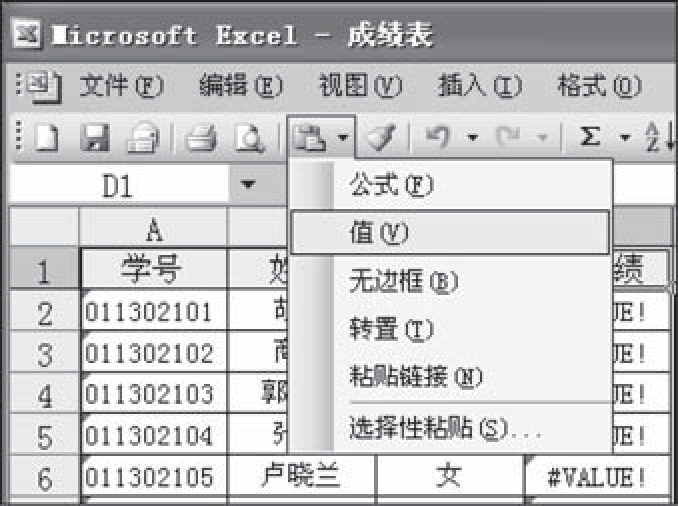Image resolution: width=678 pixels, height=506 pixels.
Task: Choose 转置(T) paste option
Action: (450, 329)
